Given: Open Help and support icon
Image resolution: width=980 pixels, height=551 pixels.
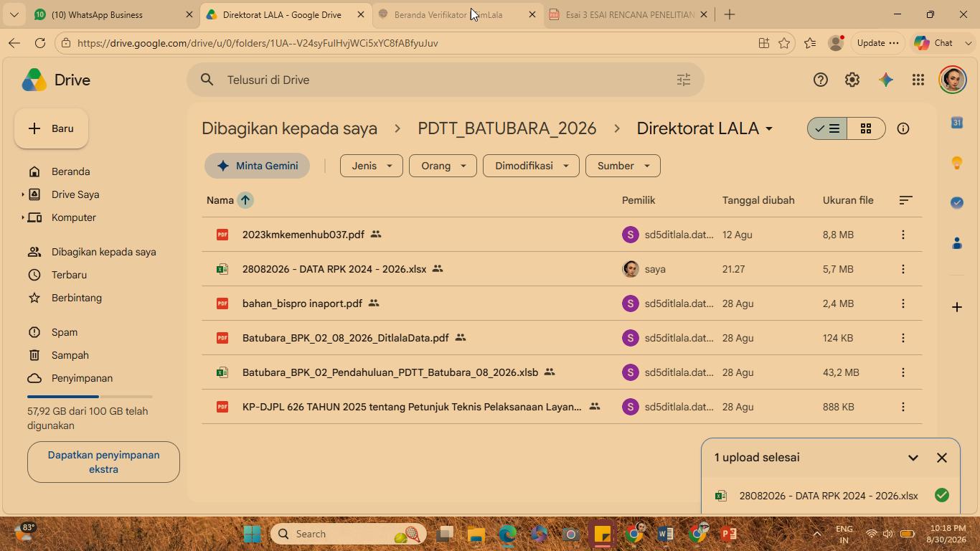Looking at the screenshot, I should click(821, 80).
